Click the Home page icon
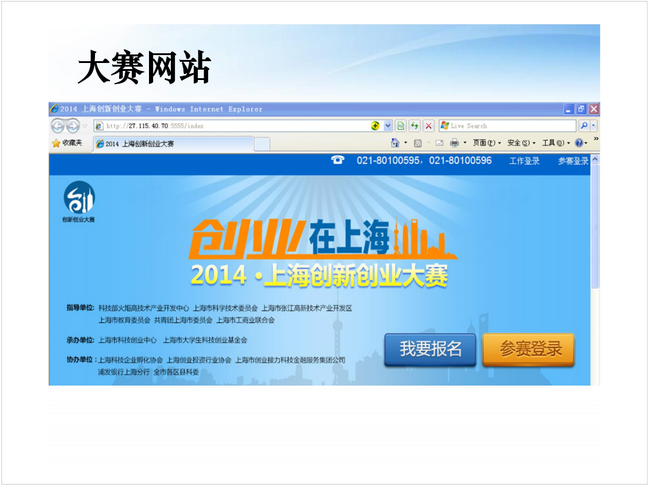The image size is (648, 486). tap(395, 143)
